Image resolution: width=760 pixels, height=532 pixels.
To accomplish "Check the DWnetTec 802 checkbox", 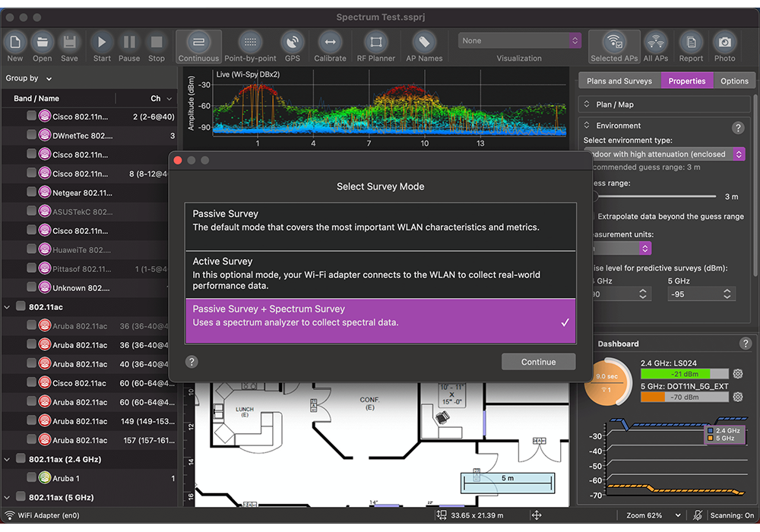I will point(31,135).
